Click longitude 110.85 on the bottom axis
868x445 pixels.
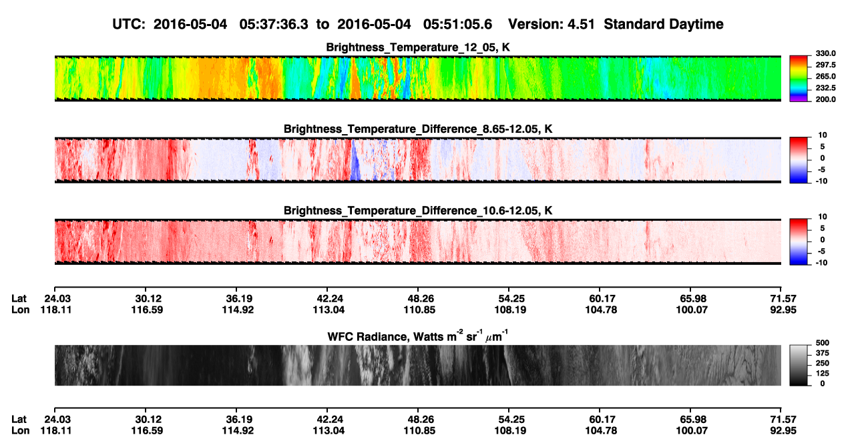coord(418,430)
